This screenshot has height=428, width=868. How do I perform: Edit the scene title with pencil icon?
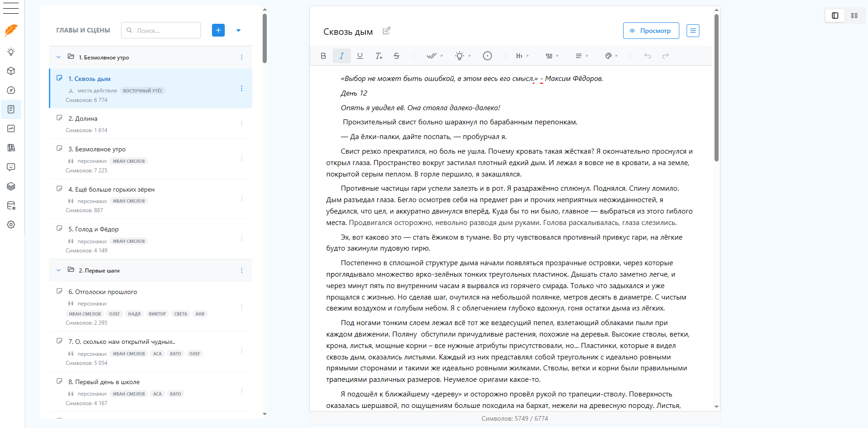(x=386, y=31)
